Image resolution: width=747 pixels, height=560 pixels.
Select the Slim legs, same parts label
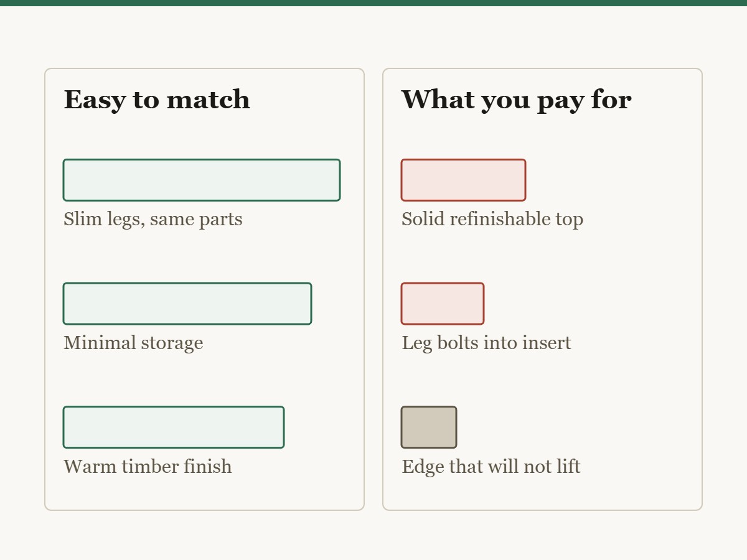[153, 219]
